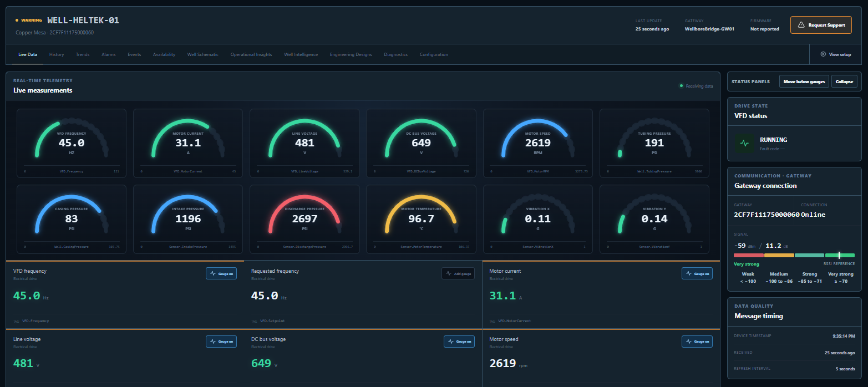The width and height of the screenshot is (868, 387).
Task: Go to Engineering Designs tab
Action: [351, 54]
